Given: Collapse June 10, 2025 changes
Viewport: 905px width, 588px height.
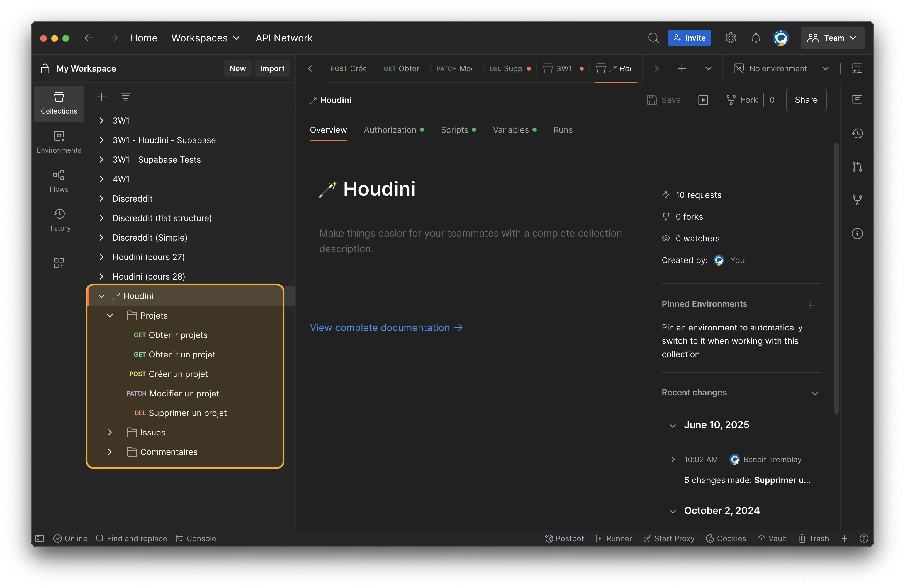Looking at the screenshot, I should click(x=672, y=426).
